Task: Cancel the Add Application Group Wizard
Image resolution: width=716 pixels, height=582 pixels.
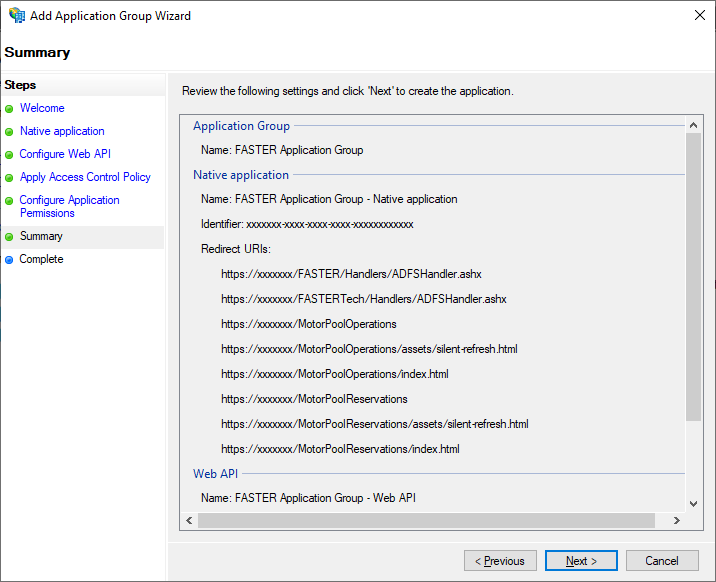Action: coord(662,561)
